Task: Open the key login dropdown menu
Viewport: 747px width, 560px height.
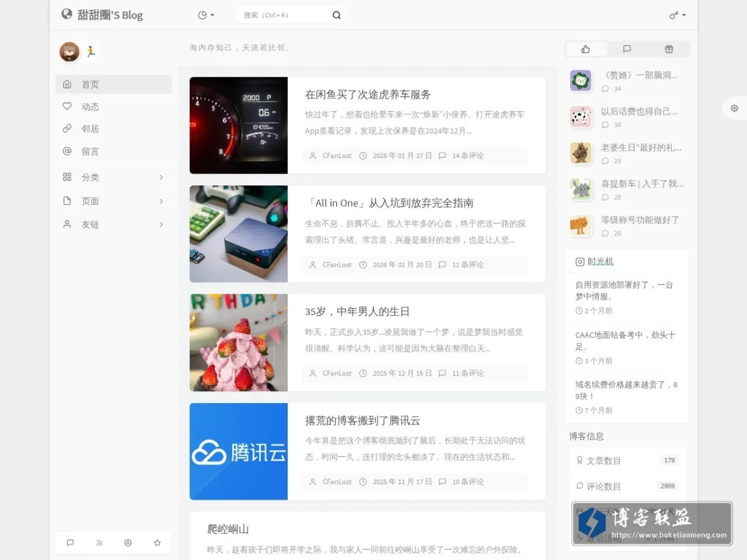Action: (x=677, y=15)
